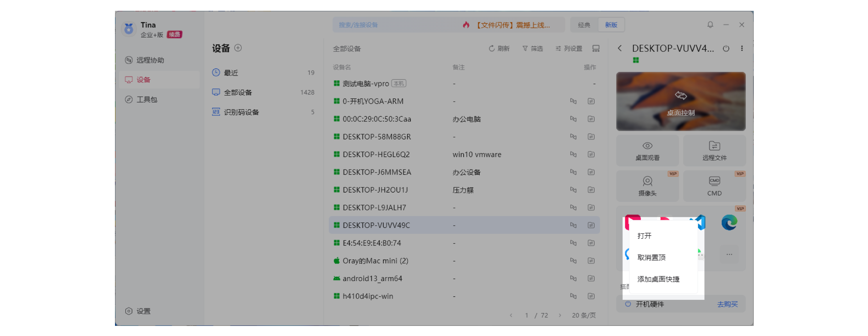Click remote connect icon in DESKTOP-58M88GR row
Image resolution: width=868 pixels, height=336 pixels.
573,137
